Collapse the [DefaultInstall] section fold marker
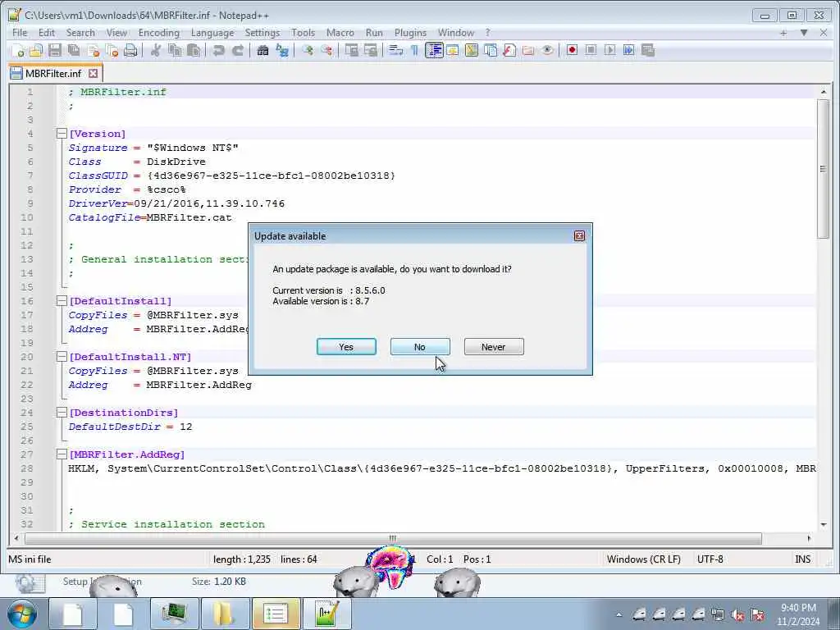Screen dimensions: 840x630 pyautogui.click(x=62, y=301)
